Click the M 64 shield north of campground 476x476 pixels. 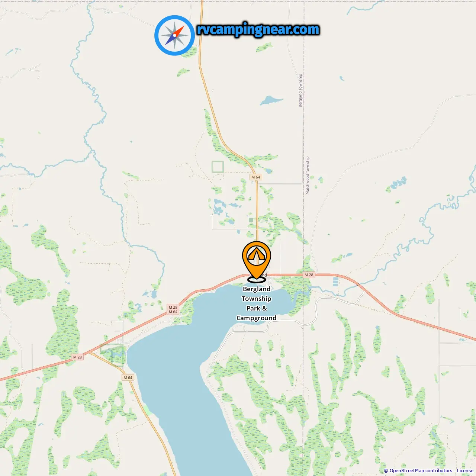pos(256,177)
